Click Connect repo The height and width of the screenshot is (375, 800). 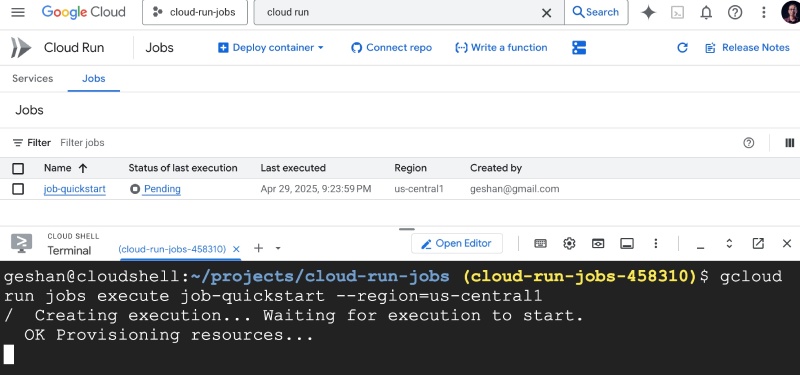[x=391, y=47]
